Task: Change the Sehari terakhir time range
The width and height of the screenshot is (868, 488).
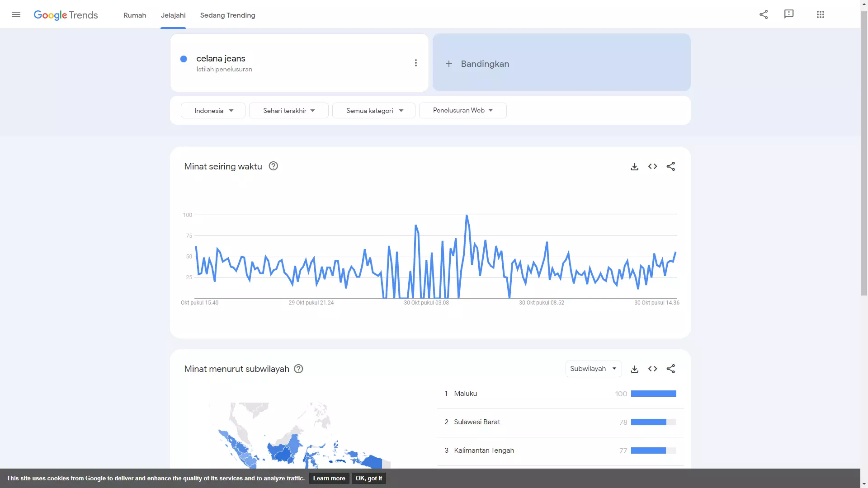Action: pyautogui.click(x=288, y=110)
